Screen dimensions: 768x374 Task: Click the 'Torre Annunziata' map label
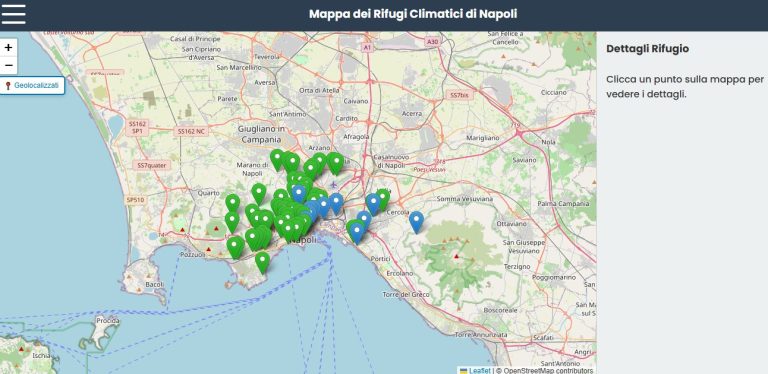tap(481, 335)
